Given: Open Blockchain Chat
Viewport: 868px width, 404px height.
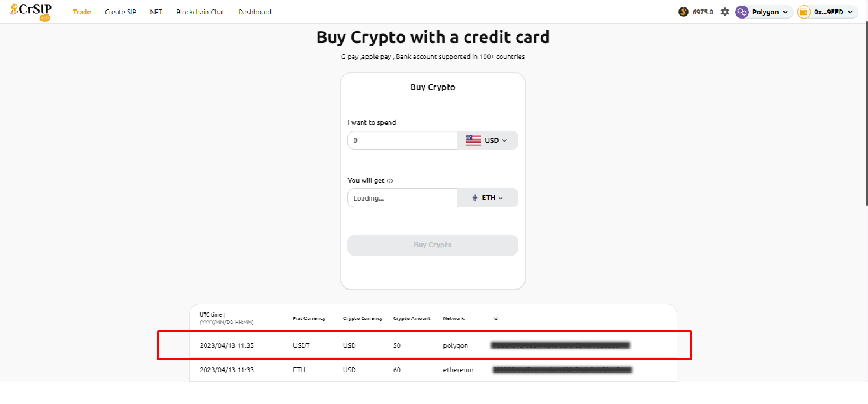Looking at the screenshot, I should point(200,12).
